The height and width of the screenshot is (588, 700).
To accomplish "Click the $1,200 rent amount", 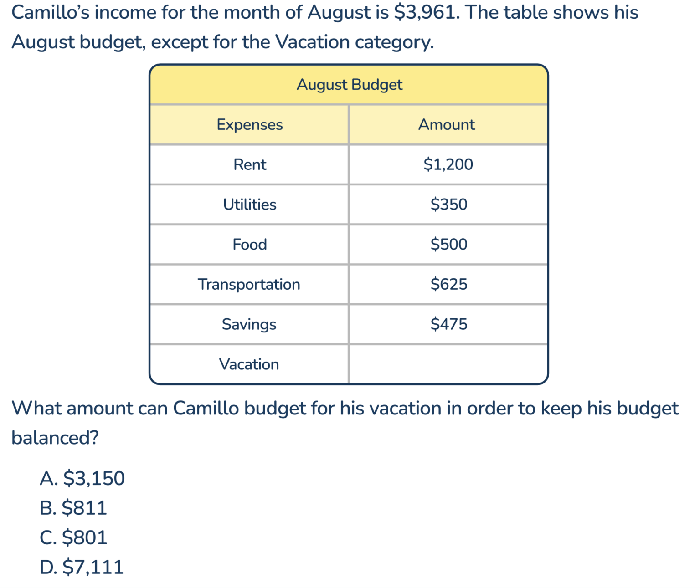I will [x=448, y=164].
